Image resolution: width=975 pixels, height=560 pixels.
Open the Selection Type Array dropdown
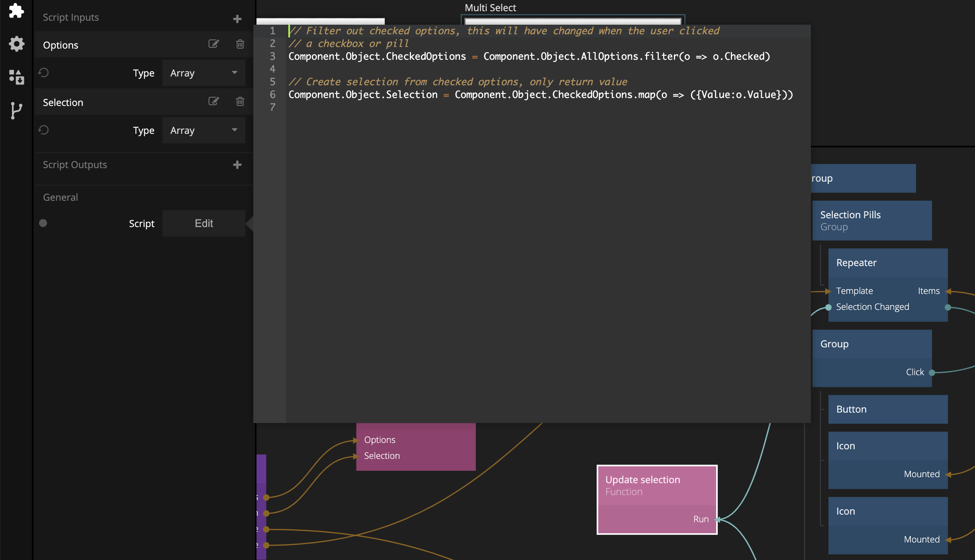[204, 130]
